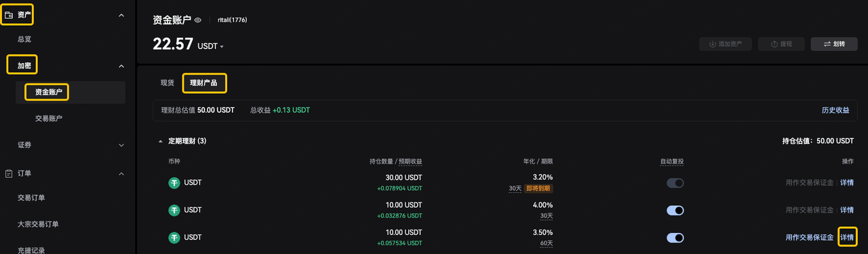The width and height of the screenshot is (868, 254).
Task: Click the USDT coin icon in 30.00 USDT row
Action: 174,183
